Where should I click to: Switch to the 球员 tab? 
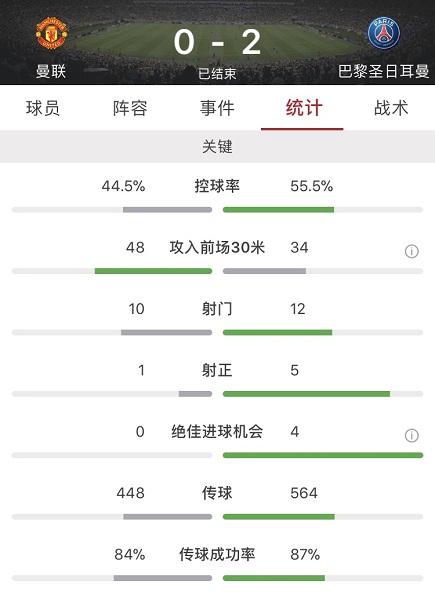pos(43,108)
